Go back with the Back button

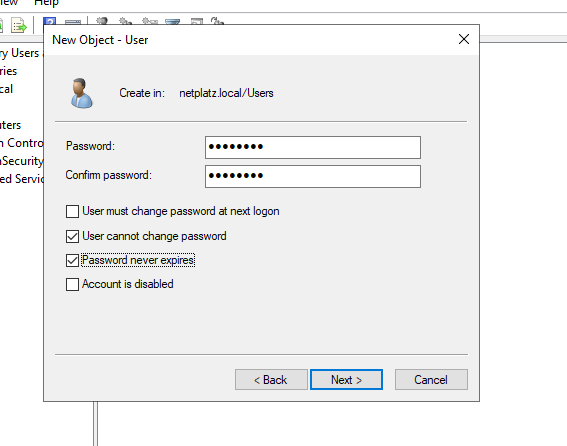pyautogui.click(x=271, y=379)
